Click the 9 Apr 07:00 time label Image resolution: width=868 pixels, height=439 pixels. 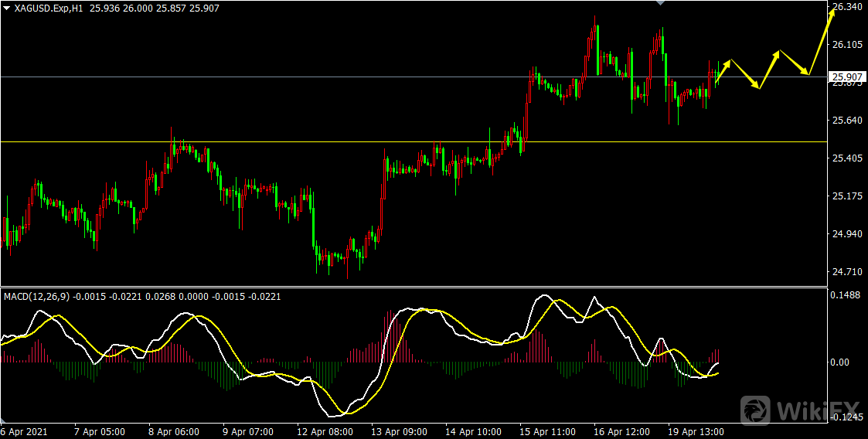(x=247, y=432)
